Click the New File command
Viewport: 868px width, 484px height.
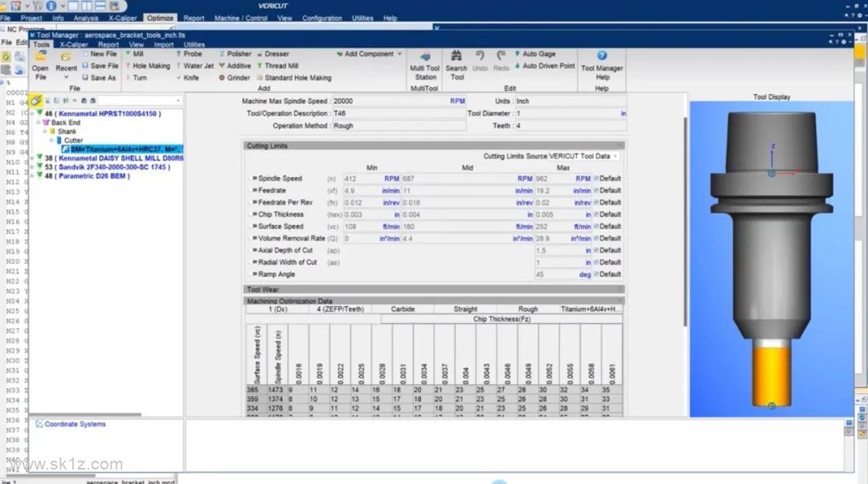(x=100, y=54)
